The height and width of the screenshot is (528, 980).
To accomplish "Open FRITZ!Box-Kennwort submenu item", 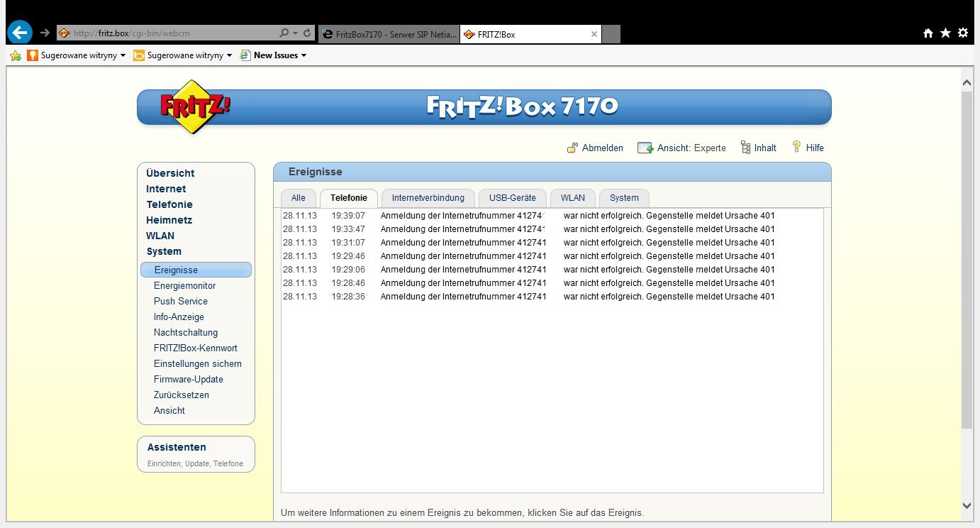I will tap(196, 348).
